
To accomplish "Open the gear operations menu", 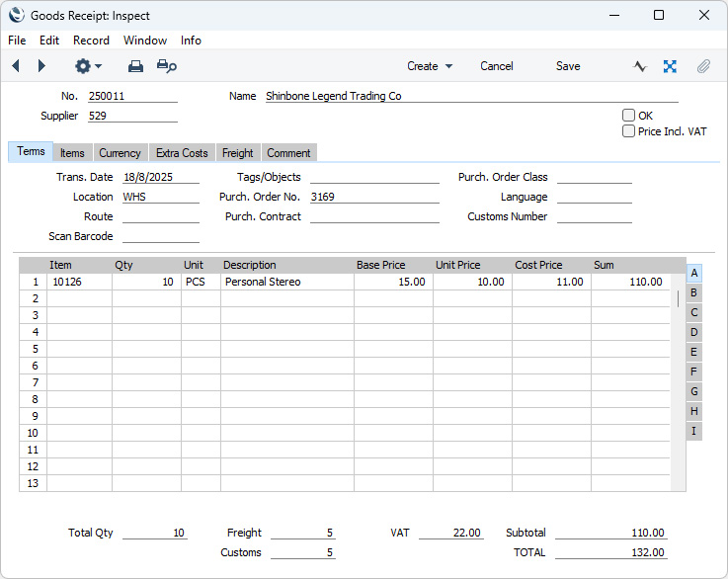I will pos(88,66).
